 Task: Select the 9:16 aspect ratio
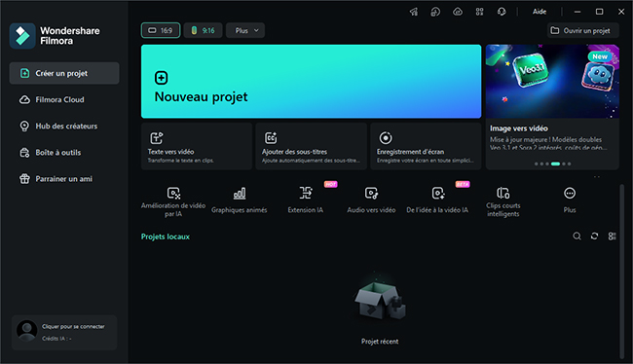click(x=204, y=31)
